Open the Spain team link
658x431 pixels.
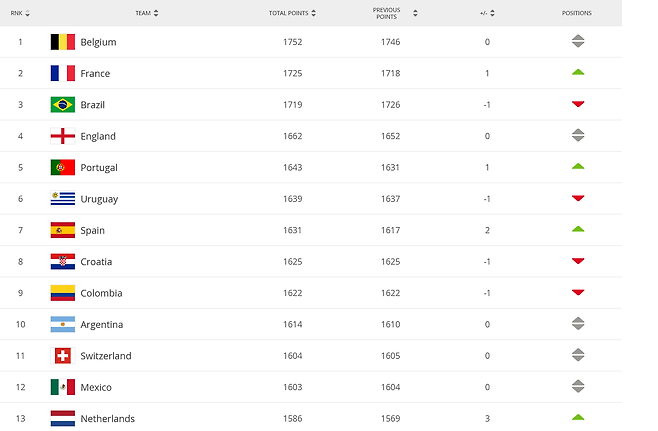92,230
